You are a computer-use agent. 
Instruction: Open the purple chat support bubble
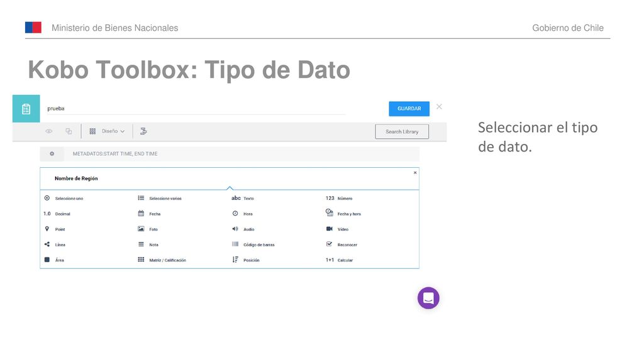428,298
